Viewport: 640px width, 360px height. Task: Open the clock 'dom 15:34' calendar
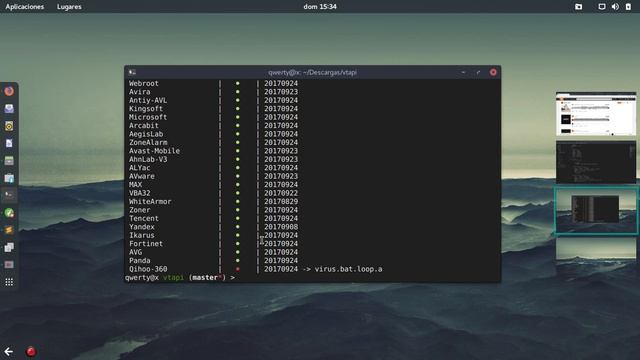click(x=320, y=7)
